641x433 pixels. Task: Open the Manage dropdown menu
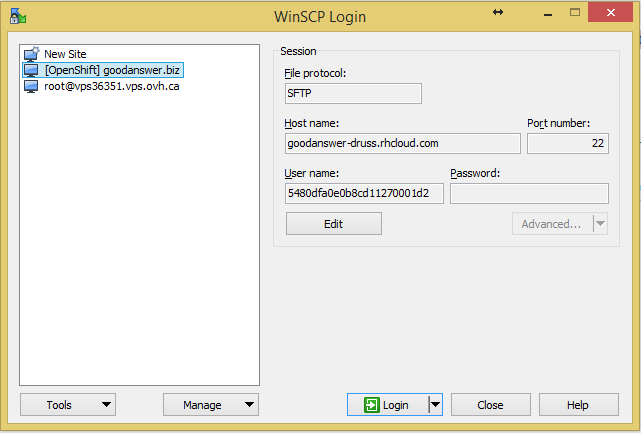pos(211,405)
